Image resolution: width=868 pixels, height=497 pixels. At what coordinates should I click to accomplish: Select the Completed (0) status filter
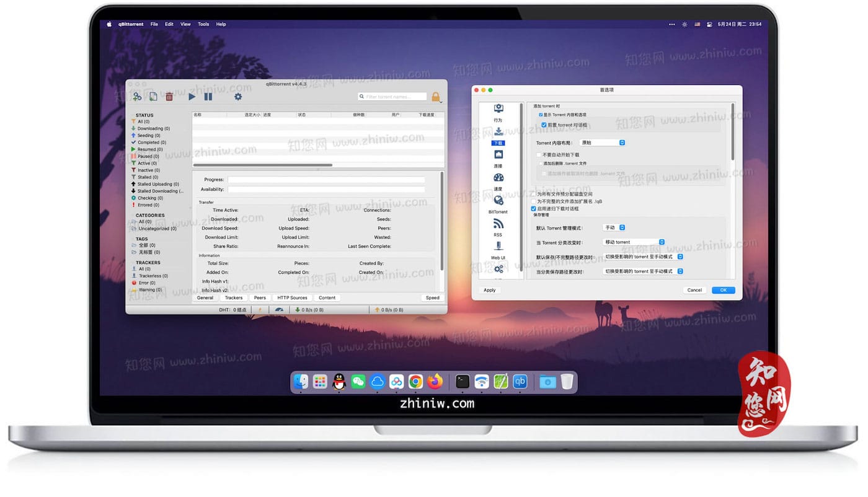148,143
